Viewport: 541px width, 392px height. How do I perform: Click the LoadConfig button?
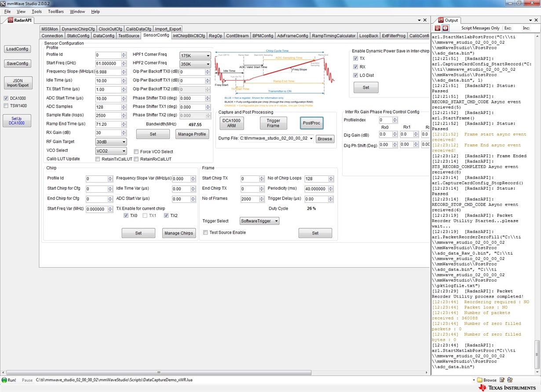[18, 49]
